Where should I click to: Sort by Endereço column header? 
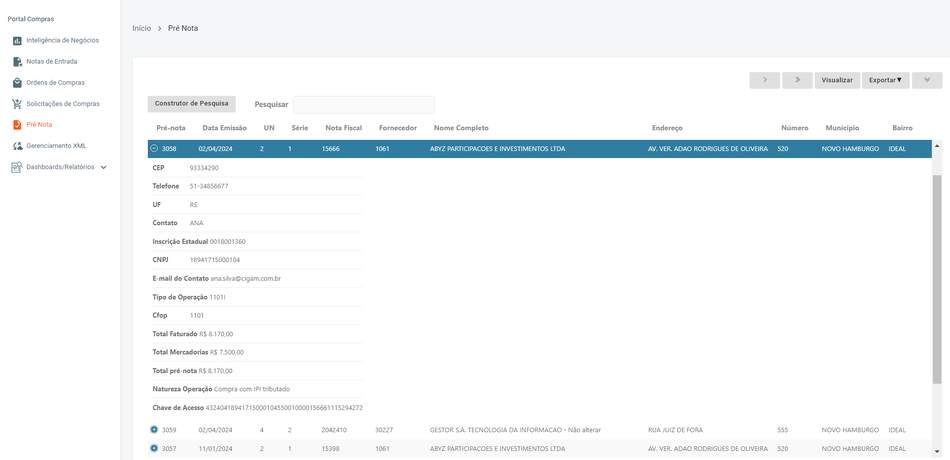pyautogui.click(x=667, y=128)
